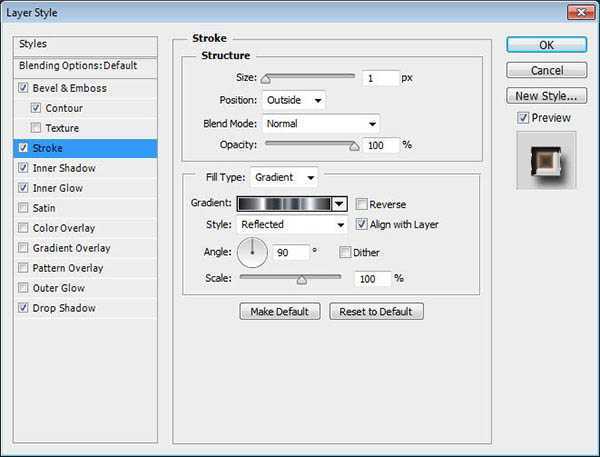Enable the Satin checkbox
Screen dimensions: 600x457
point(23,208)
